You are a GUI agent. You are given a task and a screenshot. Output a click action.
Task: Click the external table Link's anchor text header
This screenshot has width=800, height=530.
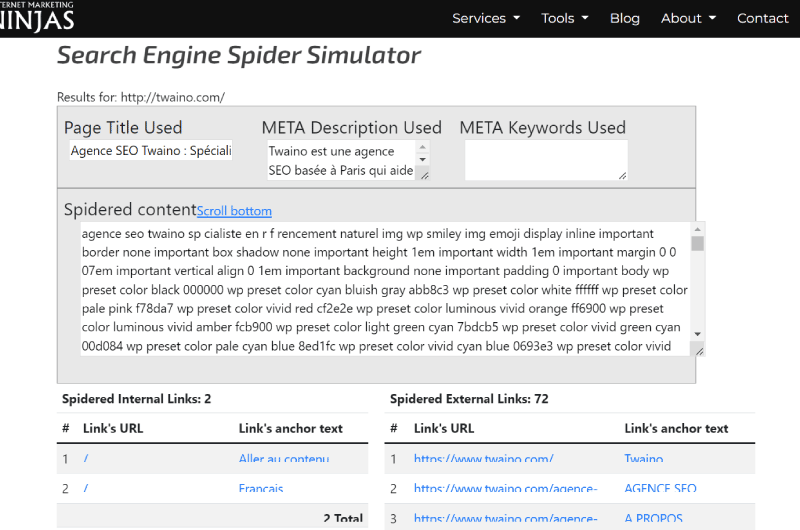676,428
